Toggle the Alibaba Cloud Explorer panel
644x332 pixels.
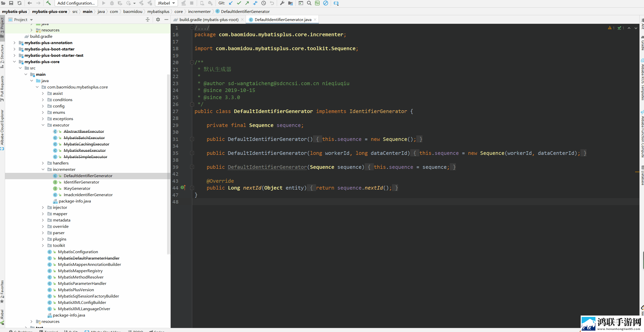pyautogui.click(x=2, y=130)
